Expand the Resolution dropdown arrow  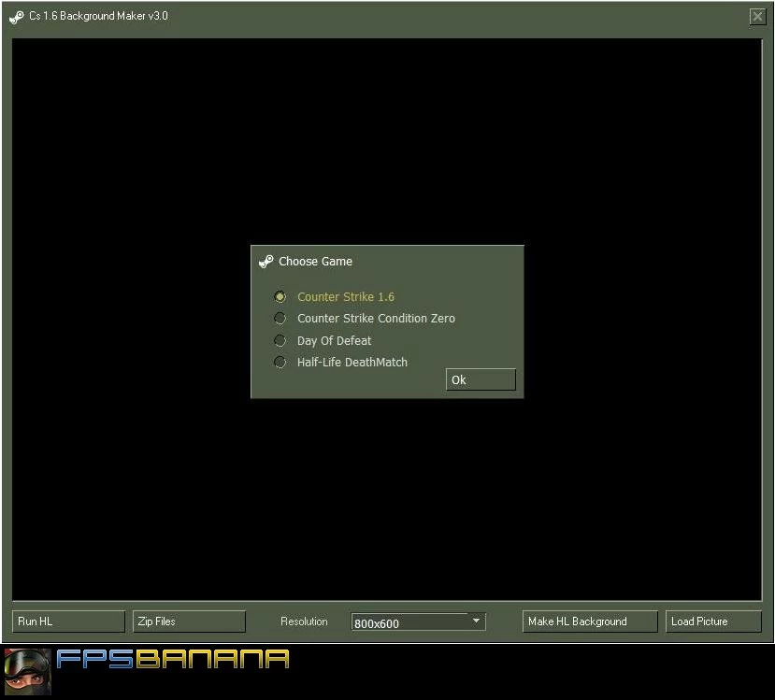point(476,621)
